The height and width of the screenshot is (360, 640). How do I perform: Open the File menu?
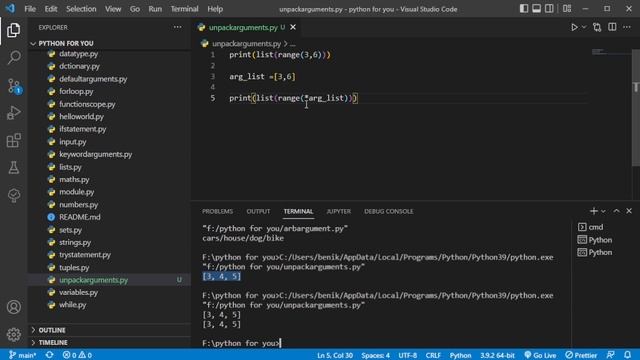click(x=30, y=9)
